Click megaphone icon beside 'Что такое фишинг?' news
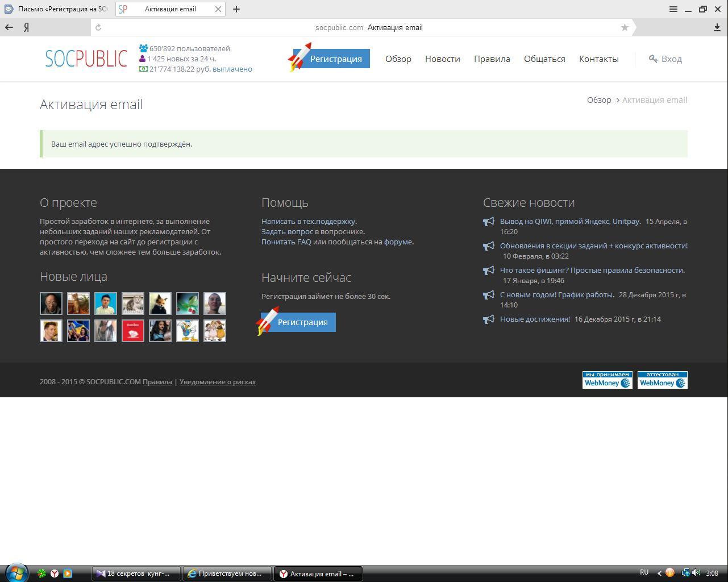728x582 pixels. click(x=489, y=271)
